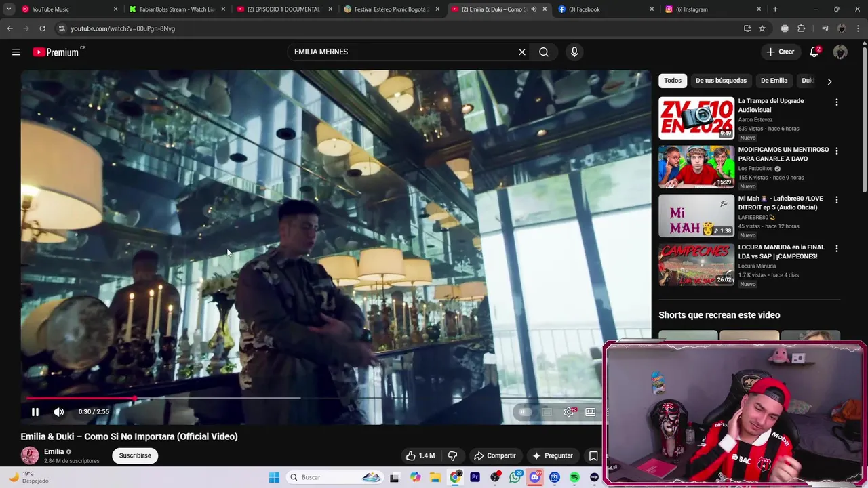Select the Todos filter chip

tap(673, 81)
